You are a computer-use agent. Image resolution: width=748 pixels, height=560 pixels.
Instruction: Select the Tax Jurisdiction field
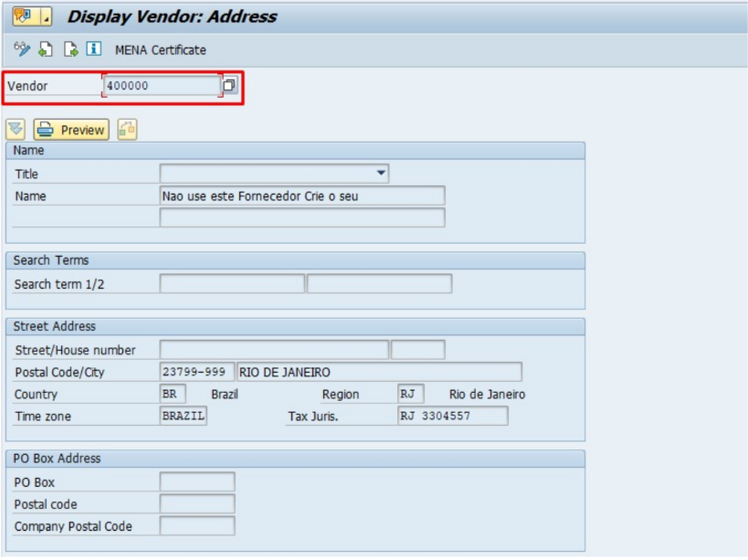(x=452, y=416)
